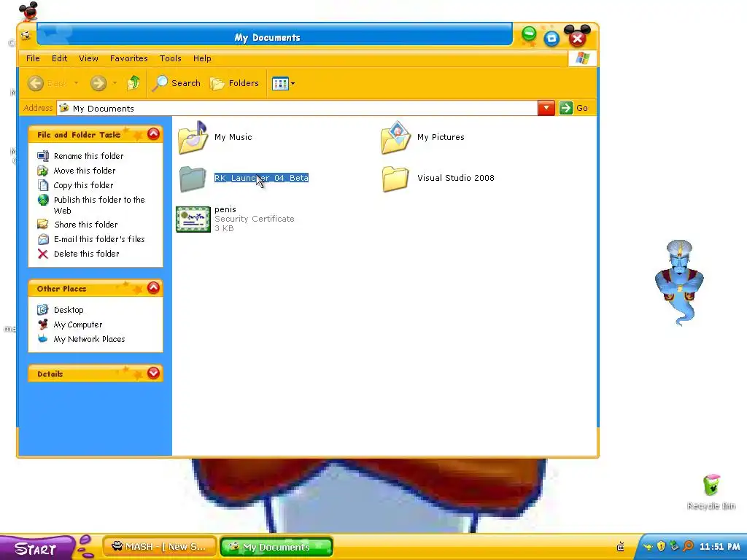Viewport: 747px width, 560px height.
Task: Click the security shield tray icon
Action: pos(661,546)
